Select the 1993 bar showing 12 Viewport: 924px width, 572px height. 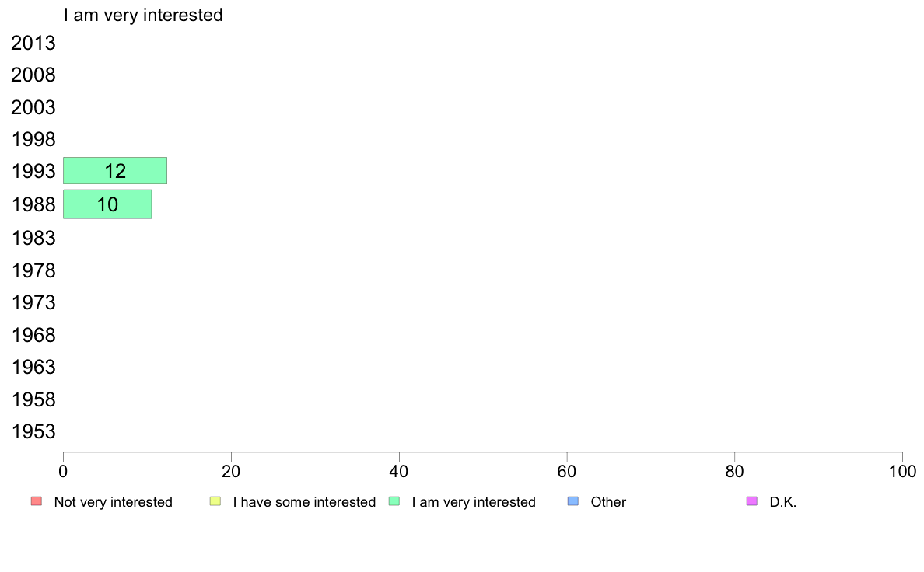[115, 171]
